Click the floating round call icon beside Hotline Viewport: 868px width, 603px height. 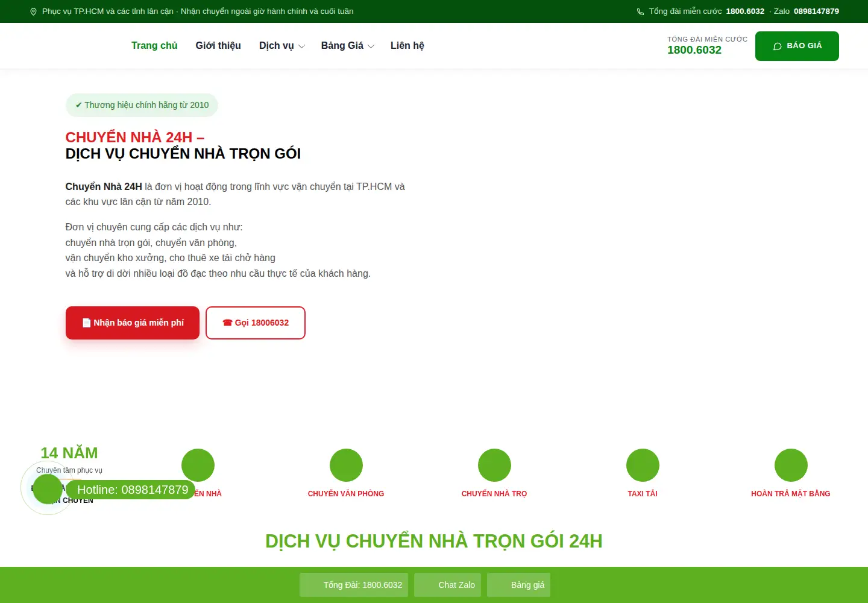48,488
